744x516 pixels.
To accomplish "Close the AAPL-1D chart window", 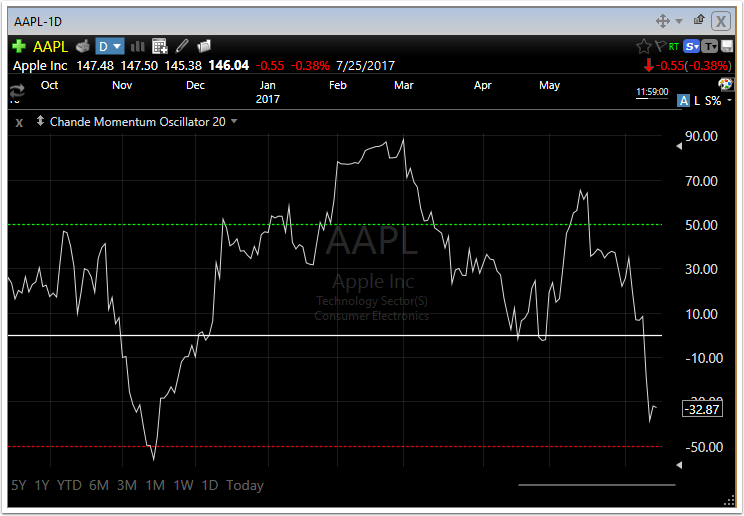I will tap(721, 21).
